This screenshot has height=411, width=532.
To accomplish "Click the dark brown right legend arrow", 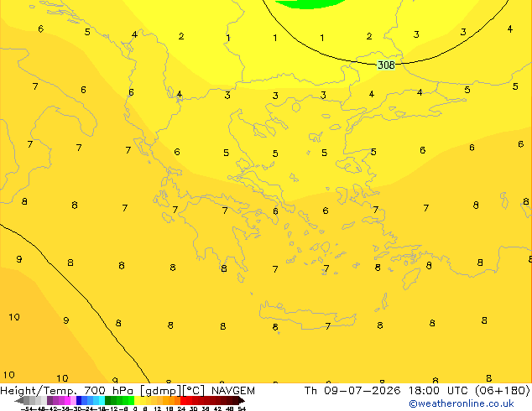I will [242, 401].
